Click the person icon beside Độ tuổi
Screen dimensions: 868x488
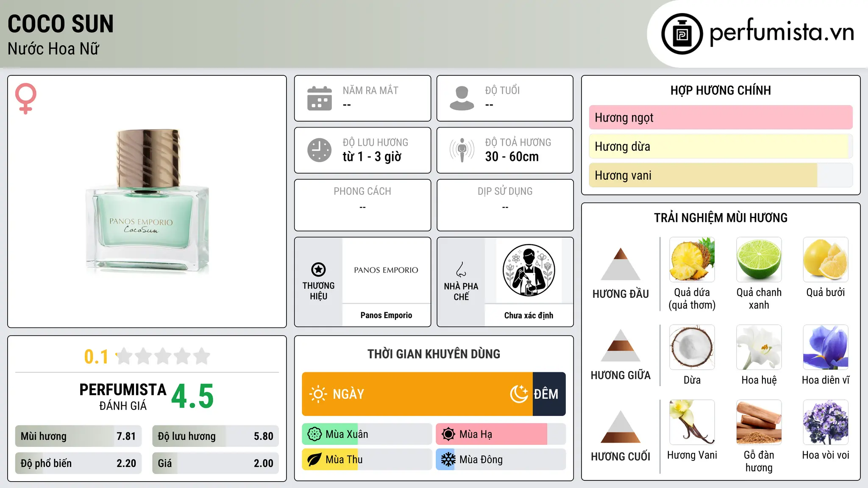click(x=462, y=98)
